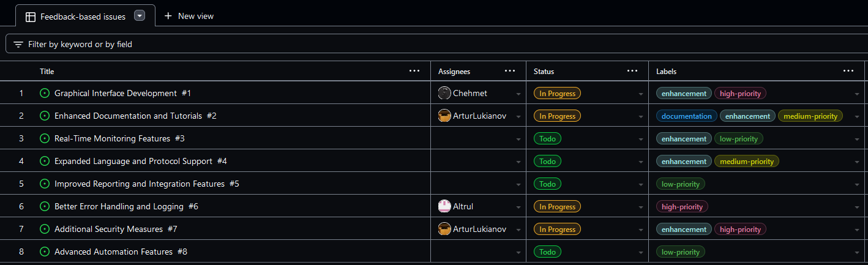
Task: Click the plus icon beside New view
Action: pos(168,16)
